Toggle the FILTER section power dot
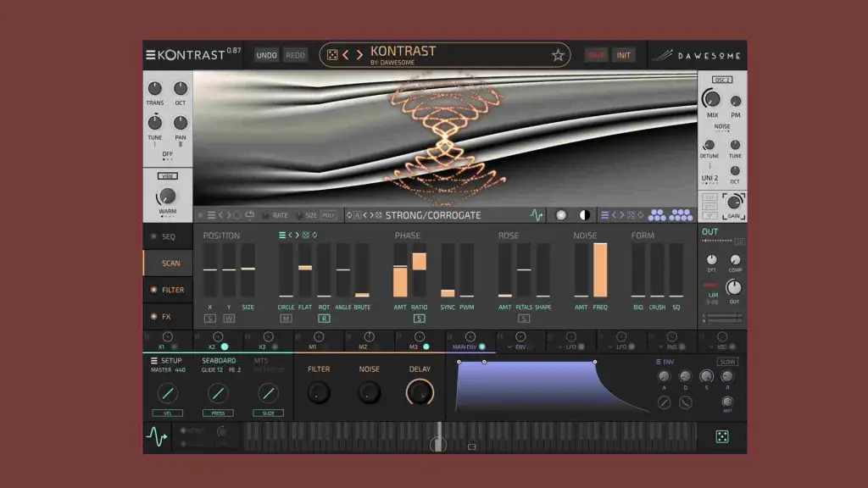This screenshot has height=488, width=868. tap(153, 290)
